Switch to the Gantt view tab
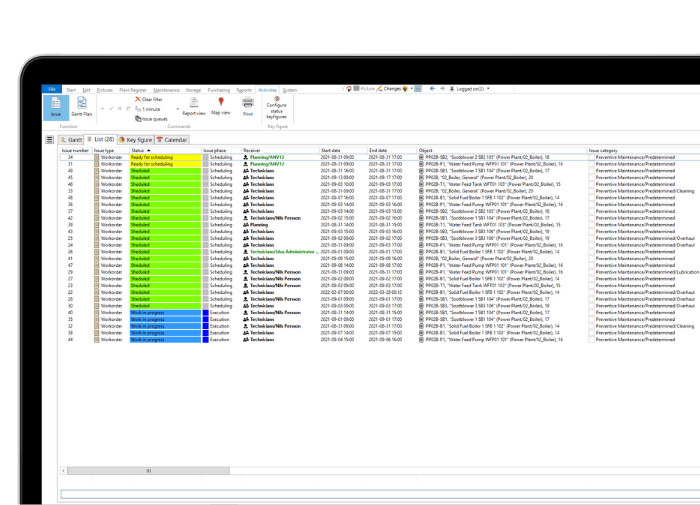 pyautogui.click(x=71, y=140)
